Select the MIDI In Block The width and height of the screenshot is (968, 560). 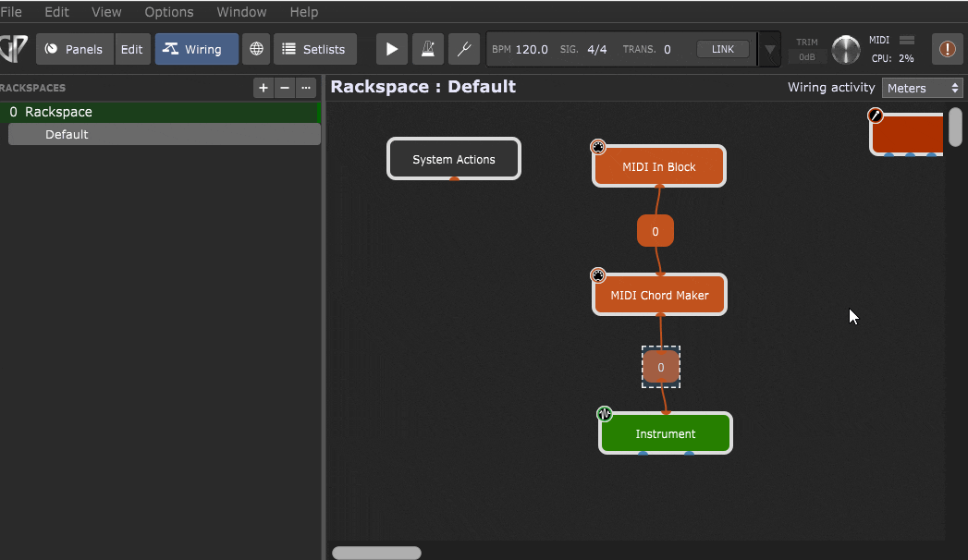coord(658,166)
